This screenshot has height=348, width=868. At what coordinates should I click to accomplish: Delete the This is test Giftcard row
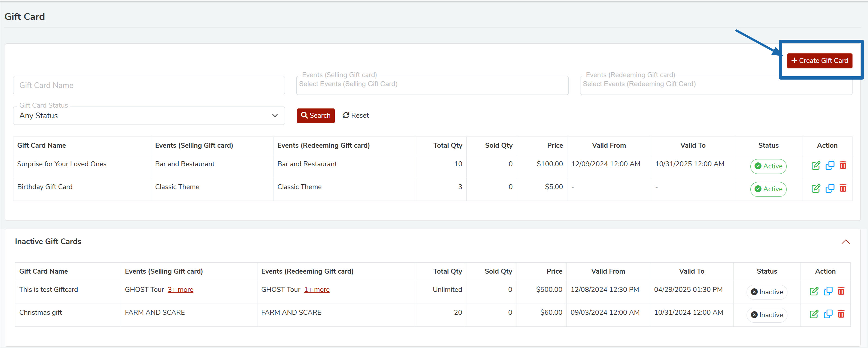(x=841, y=291)
